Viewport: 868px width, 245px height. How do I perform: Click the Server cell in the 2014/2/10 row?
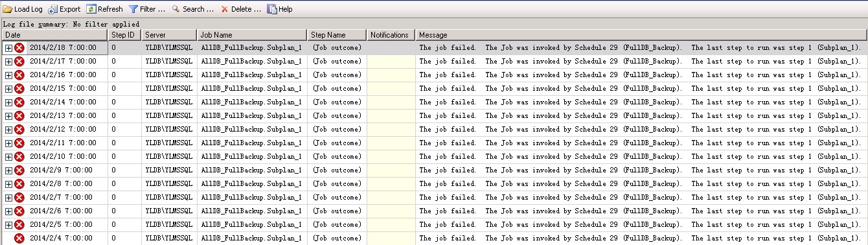click(x=169, y=157)
